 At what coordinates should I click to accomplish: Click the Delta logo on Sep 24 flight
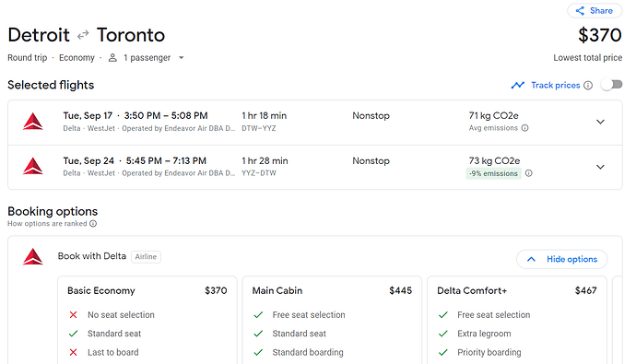[x=33, y=167]
